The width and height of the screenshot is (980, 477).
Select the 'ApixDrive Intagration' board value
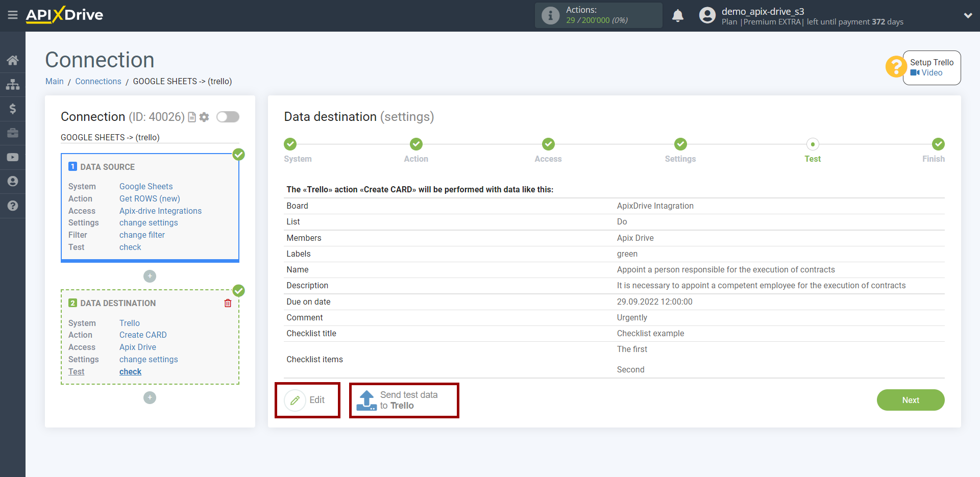tap(655, 206)
